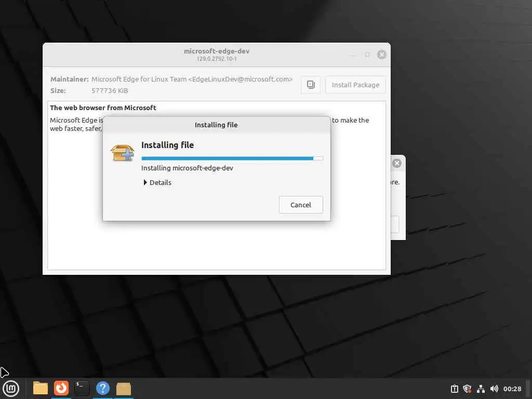Screen dimensions: 532x399
Task: Open the network connections tray icon
Action: pyautogui.click(x=481, y=389)
